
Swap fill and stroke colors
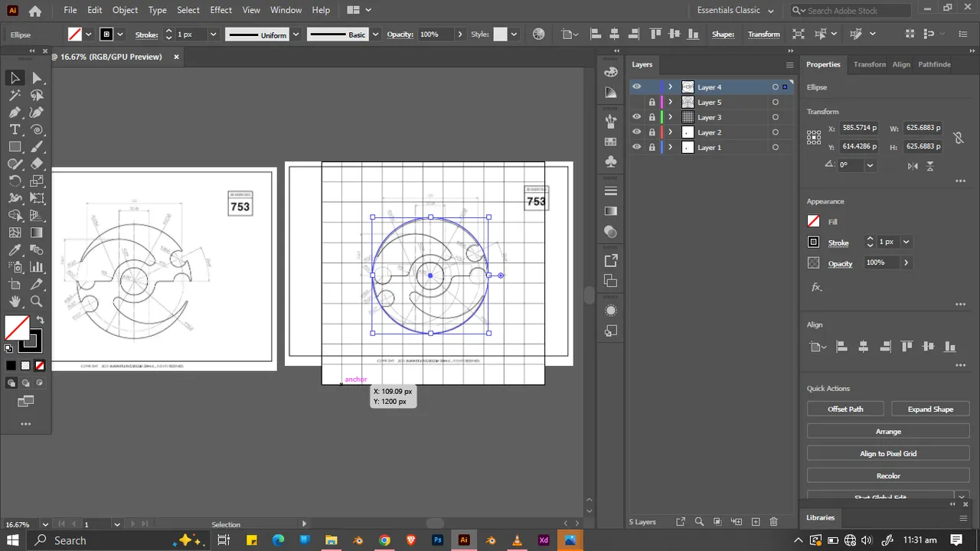(x=40, y=320)
